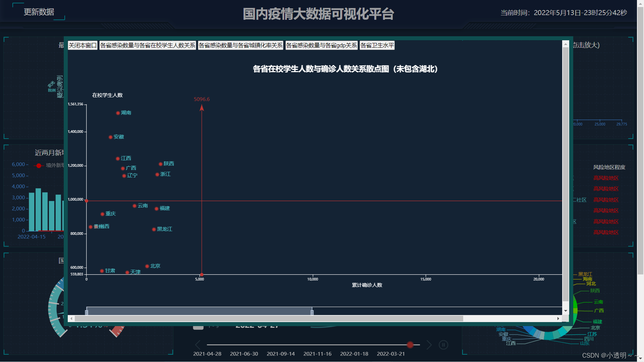Image resolution: width=644 pixels, height=362 pixels.
Task: Click the 甘肃 scatter point
Action: (102, 271)
